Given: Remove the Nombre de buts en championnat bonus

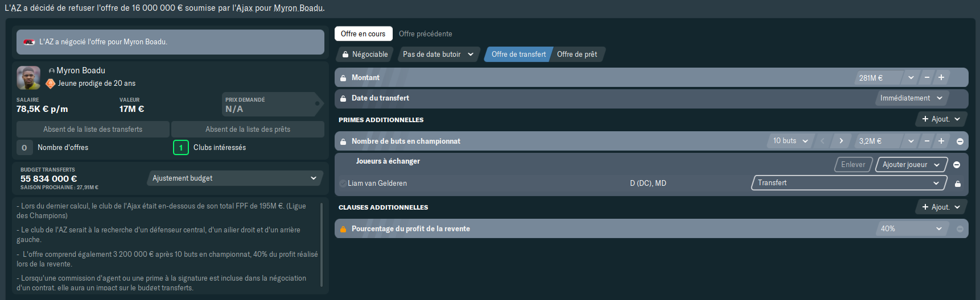Looking at the screenshot, I should tap(960, 141).
